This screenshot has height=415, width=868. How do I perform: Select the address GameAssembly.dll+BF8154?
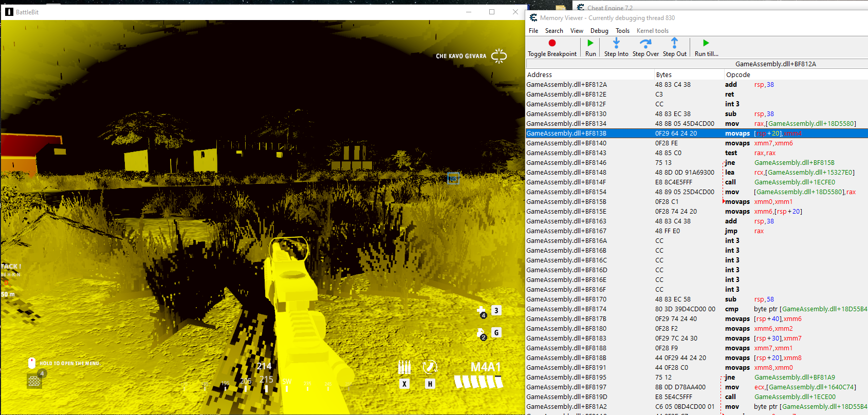tap(566, 192)
